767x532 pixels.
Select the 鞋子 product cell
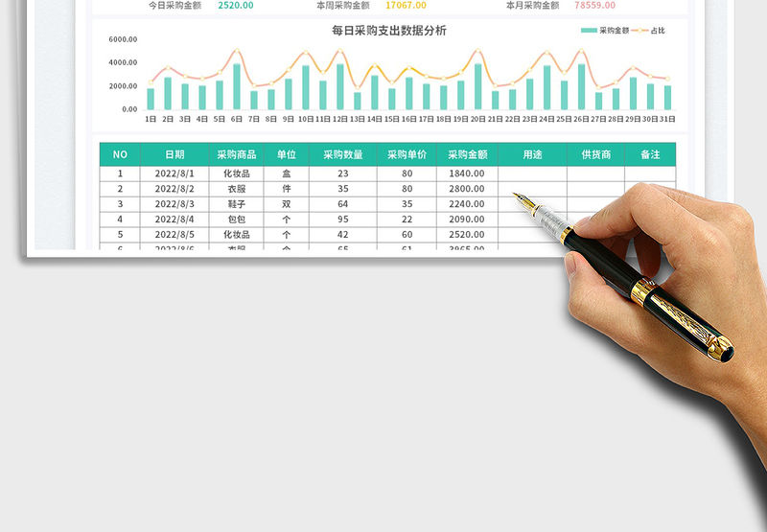pyautogui.click(x=236, y=204)
